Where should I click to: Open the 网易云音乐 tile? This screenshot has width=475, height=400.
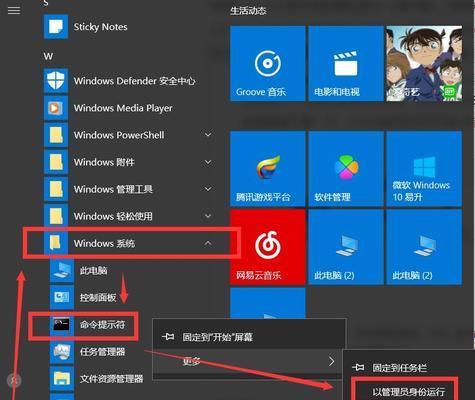[268, 247]
